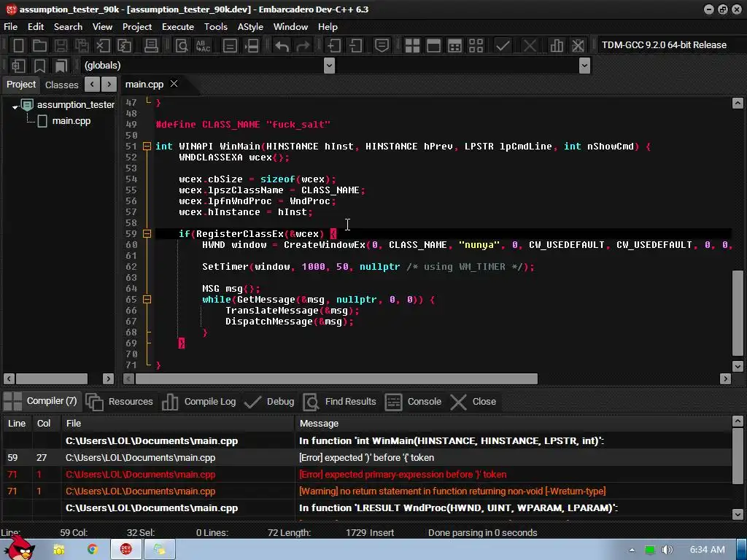The width and height of the screenshot is (747, 560).
Task: Click the Save All toolbar icon
Action: click(x=82, y=46)
